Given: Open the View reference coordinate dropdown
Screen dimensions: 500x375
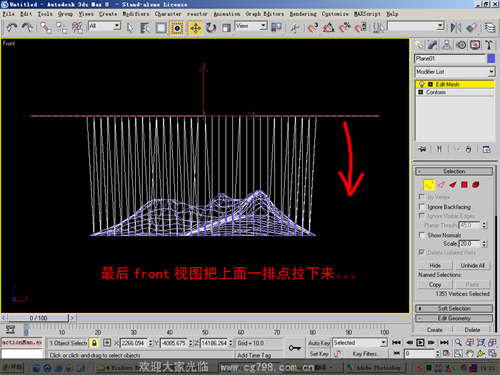Looking at the screenshot, I should tap(251, 26).
